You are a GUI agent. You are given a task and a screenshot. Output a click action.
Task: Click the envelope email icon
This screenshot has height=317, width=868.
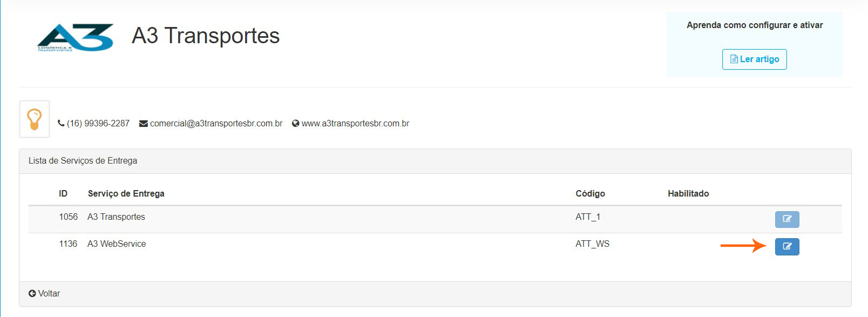click(x=144, y=124)
